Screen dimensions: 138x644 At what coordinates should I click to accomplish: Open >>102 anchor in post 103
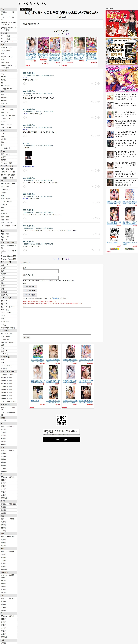coord(26,114)
